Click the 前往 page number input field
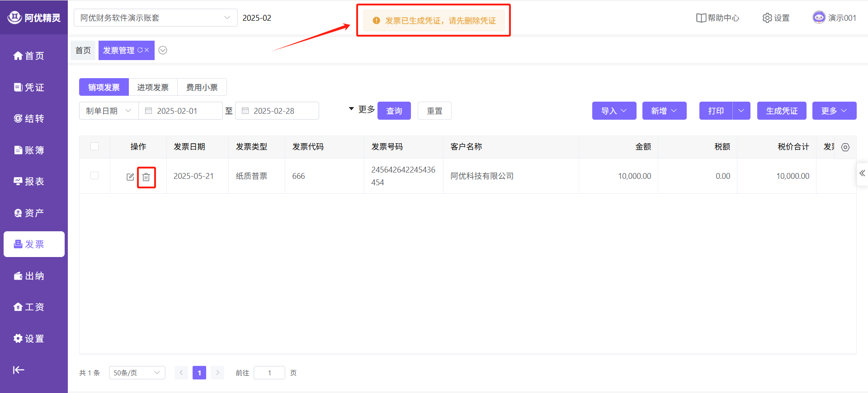Viewport: 868px width, 393px height. point(269,373)
